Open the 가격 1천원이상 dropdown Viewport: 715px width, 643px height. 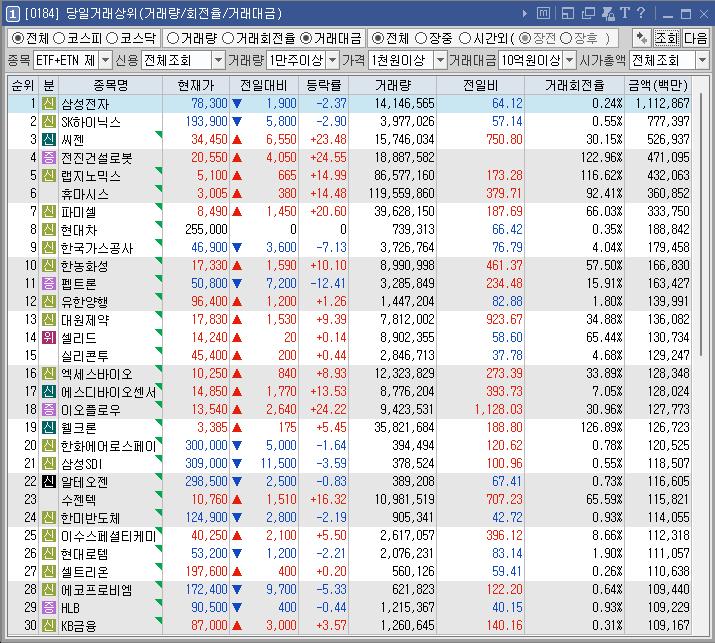[440, 60]
